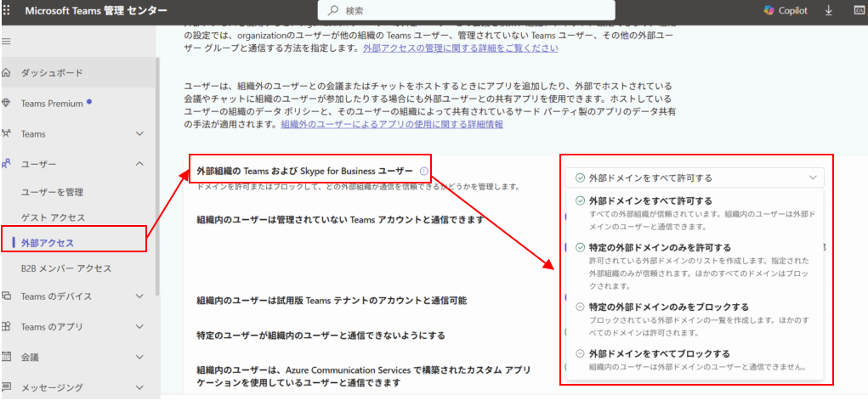This screenshot has width=868, height=406.
Task: Click the ダッシュボード home icon
Action: point(7,73)
